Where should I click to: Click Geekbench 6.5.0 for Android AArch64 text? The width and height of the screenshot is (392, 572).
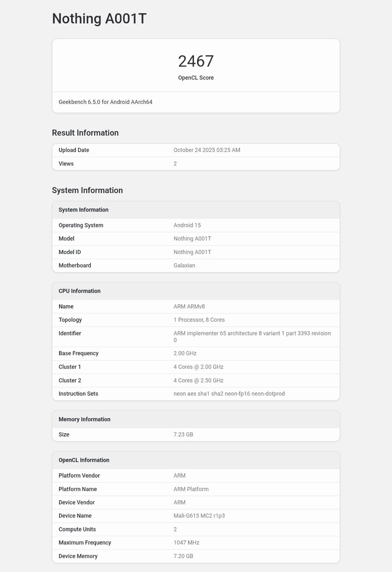[105, 102]
